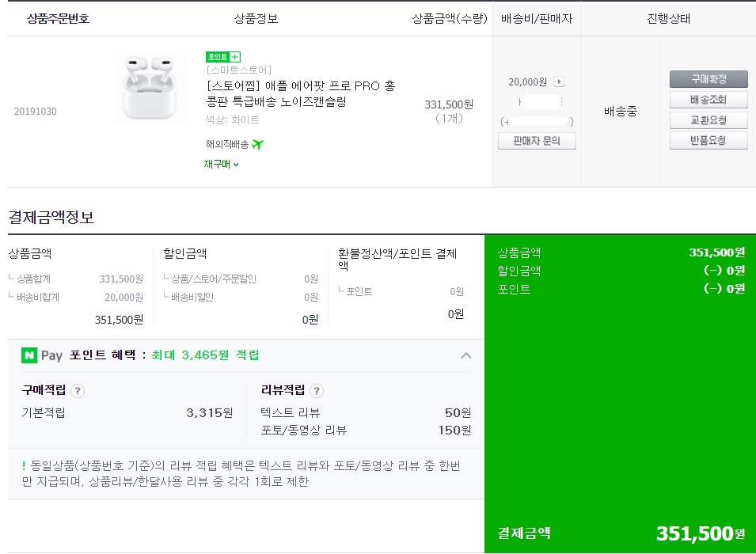Click the 상품주문번호 column header

click(58, 18)
